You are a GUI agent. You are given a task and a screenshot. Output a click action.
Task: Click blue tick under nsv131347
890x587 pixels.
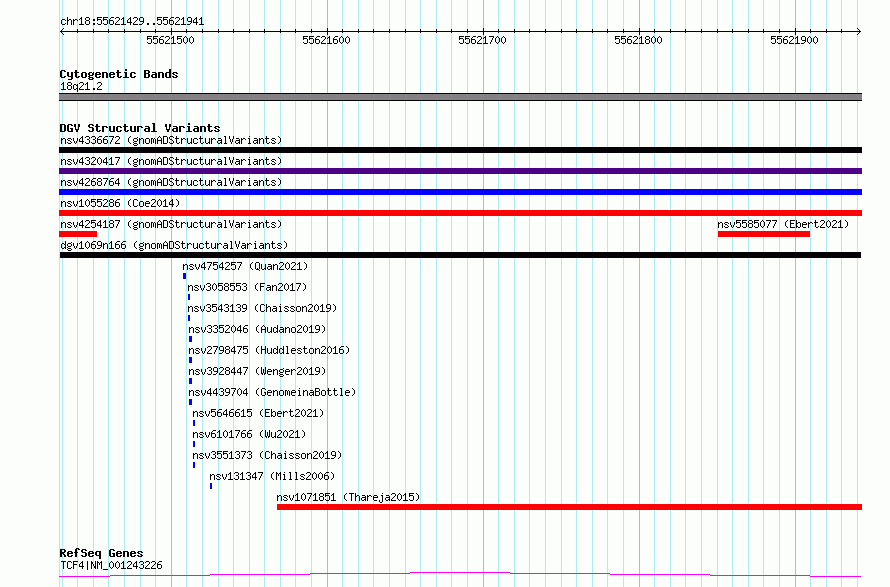tap(211, 487)
